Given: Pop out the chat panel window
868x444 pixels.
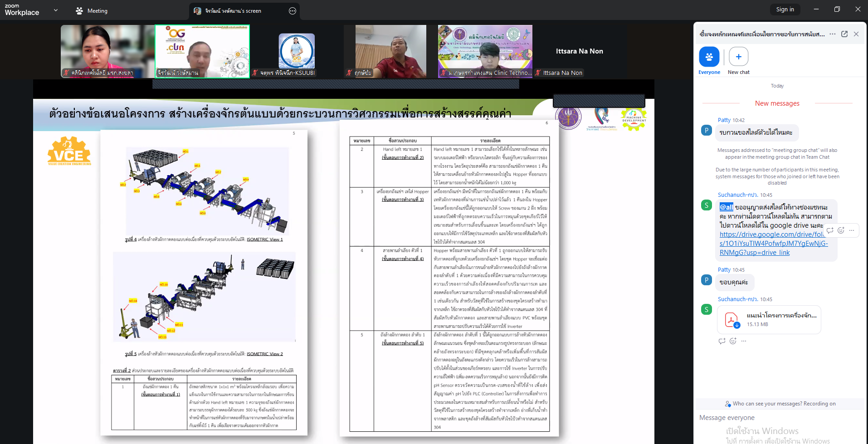Looking at the screenshot, I should (x=844, y=34).
